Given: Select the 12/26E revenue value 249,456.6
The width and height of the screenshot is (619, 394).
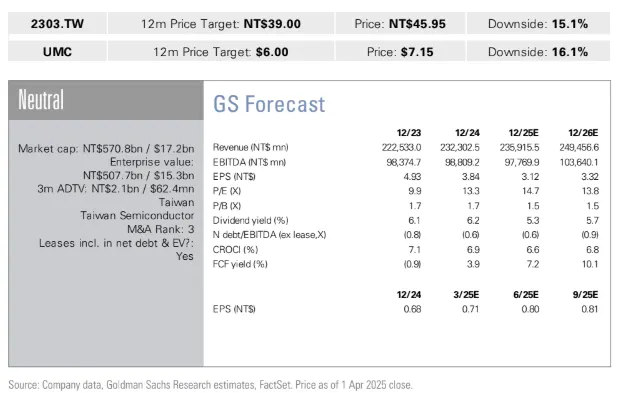Looking at the screenshot, I should (x=579, y=147).
